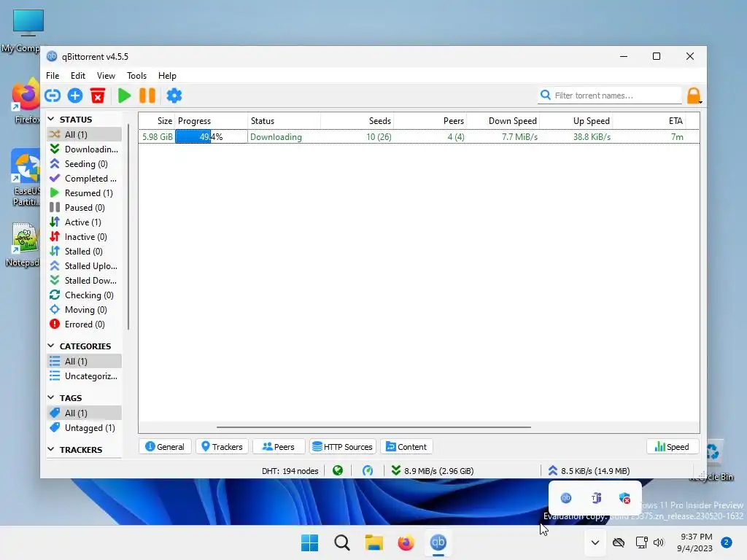Toggle the alternative speed limits icon

(368, 470)
